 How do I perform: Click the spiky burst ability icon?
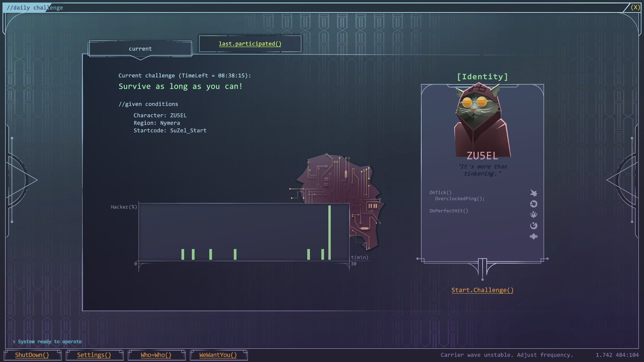pos(533,215)
